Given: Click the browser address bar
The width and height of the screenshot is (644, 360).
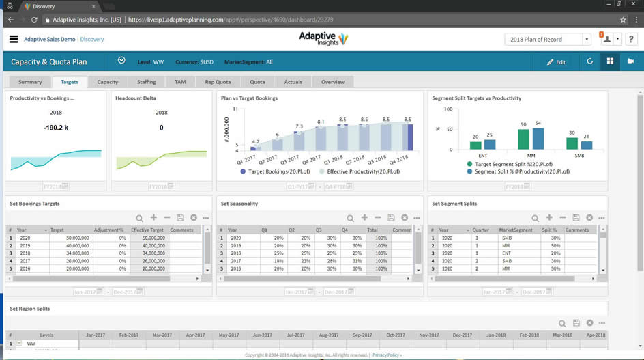Looking at the screenshot, I should click(x=329, y=20).
